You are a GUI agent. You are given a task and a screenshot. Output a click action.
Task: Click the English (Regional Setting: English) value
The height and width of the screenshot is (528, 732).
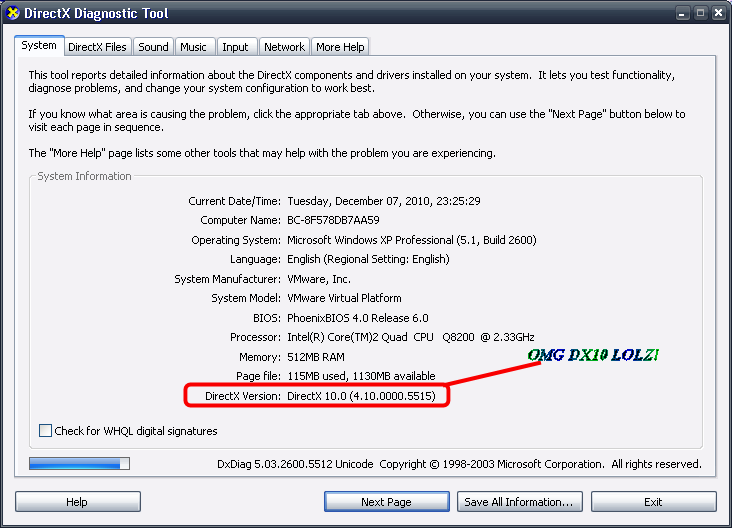click(x=368, y=259)
